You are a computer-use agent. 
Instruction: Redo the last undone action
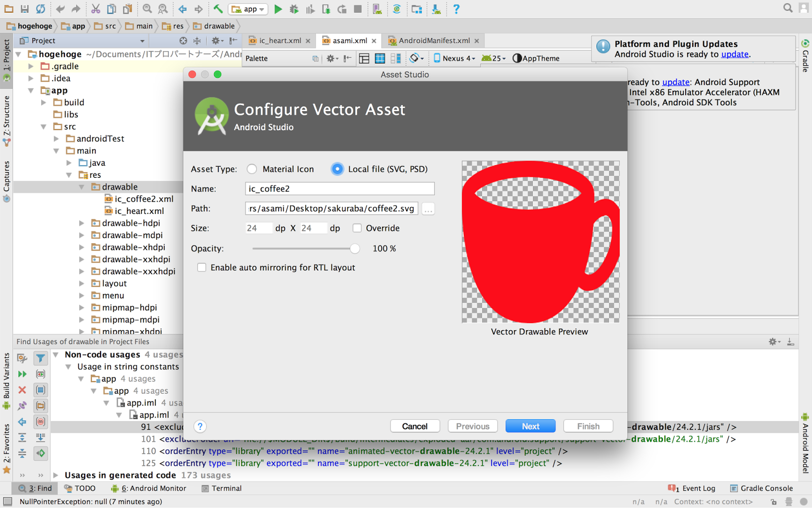click(x=76, y=9)
